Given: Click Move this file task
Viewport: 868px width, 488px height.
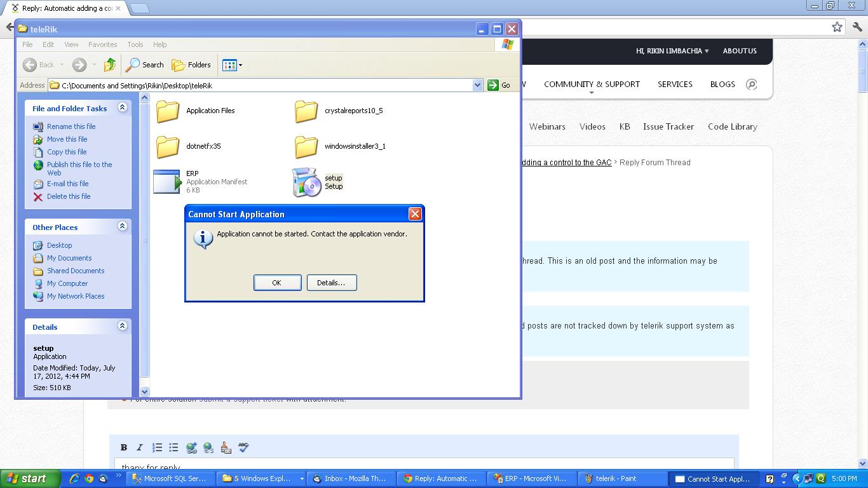Looking at the screenshot, I should click(x=67, y=139).
